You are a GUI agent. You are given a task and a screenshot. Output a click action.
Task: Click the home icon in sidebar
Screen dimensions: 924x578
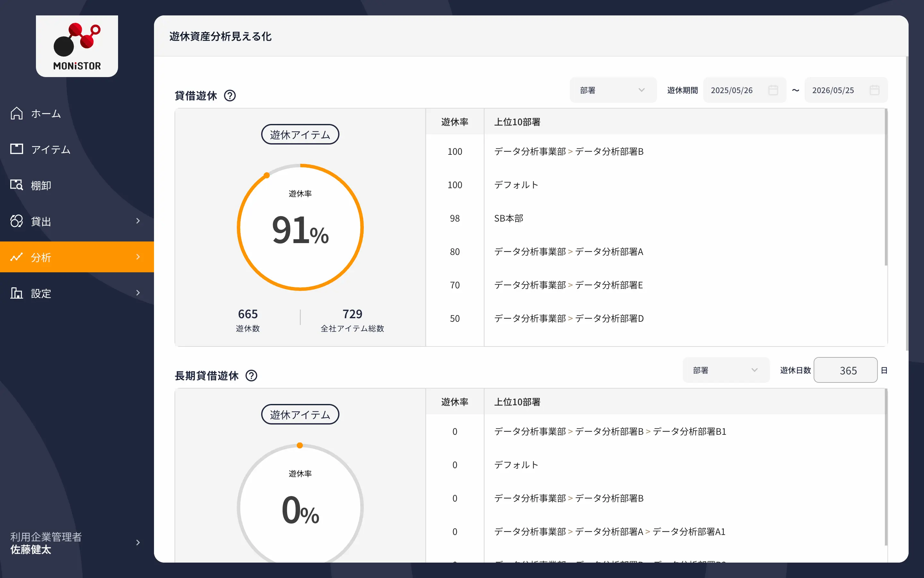[16, 114]
